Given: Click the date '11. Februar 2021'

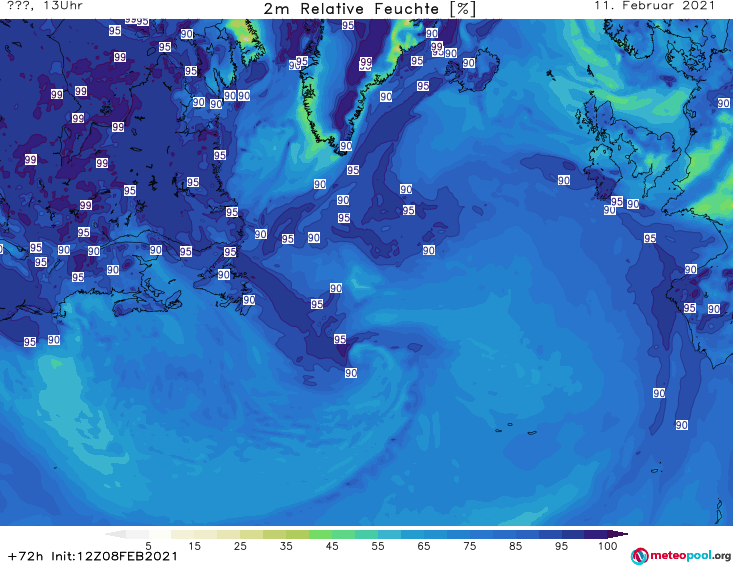Looking at the screenshot, I should (654, 6).
